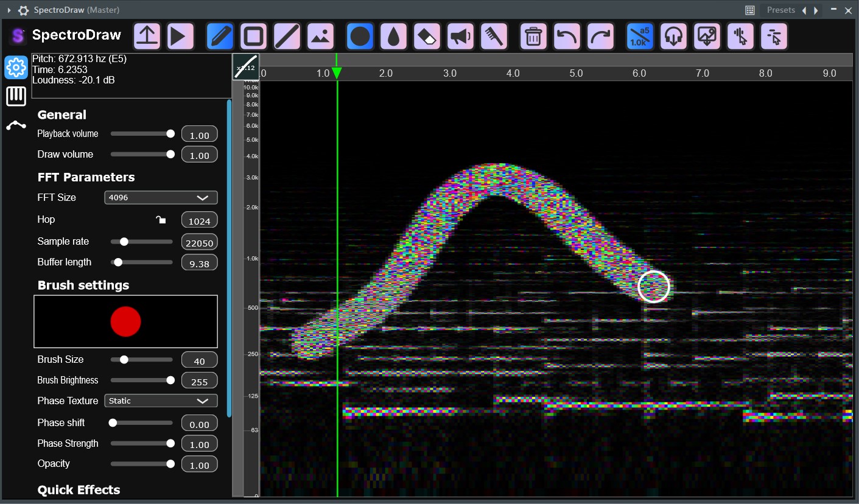Image resolution: width=859 pixels, height=504 pixels.
Task: Adjust the Opacity slider
Action: pyautogui.click(x=142, y=464)
